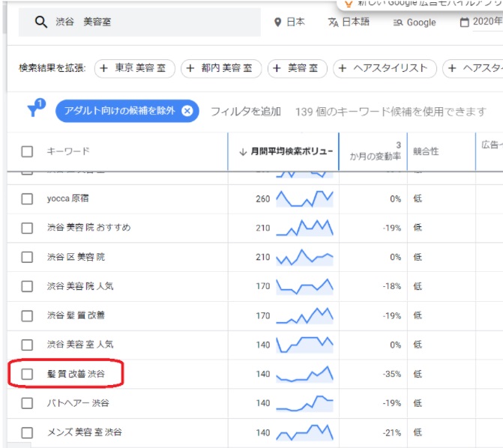The height and width of the screenshot is (448, 503).
Task: Click the 日本 location pin icon
Action: click(277, 22)
